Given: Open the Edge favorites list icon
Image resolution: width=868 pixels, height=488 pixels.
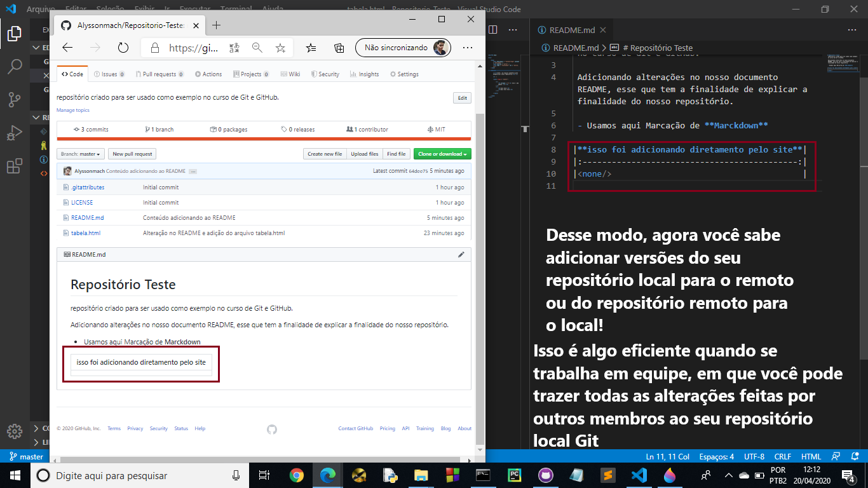Looking at the screenshot, I should pos(311,48).
